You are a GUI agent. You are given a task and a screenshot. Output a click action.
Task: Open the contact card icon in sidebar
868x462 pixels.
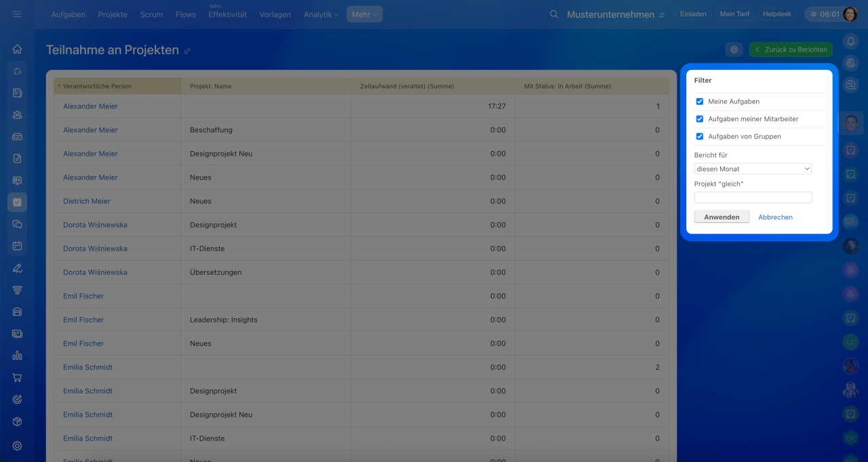click(x=17, y=333)
